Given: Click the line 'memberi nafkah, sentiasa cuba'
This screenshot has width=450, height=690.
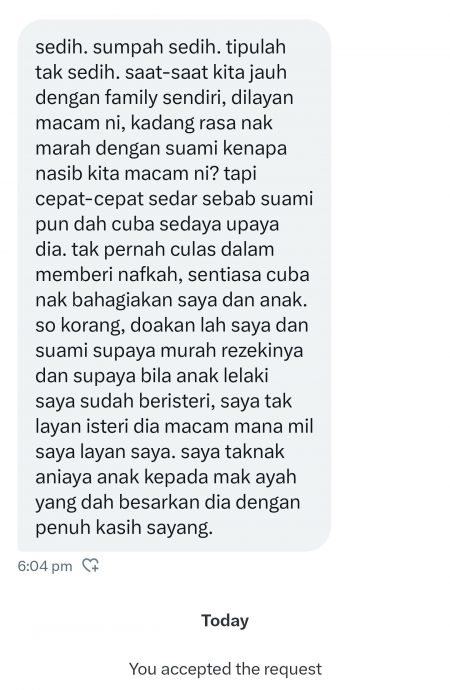Looking at the screenshot, I should [172, 275].
